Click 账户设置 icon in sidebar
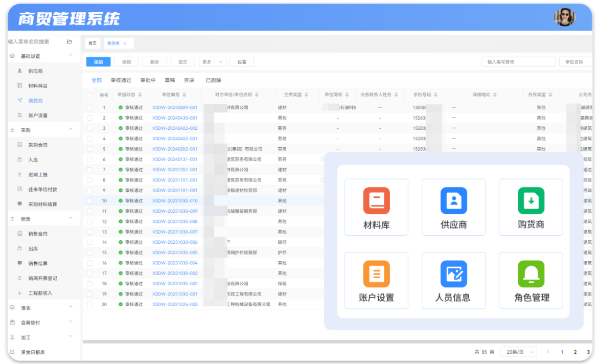598x364 pixels. (x=20, y=115)
